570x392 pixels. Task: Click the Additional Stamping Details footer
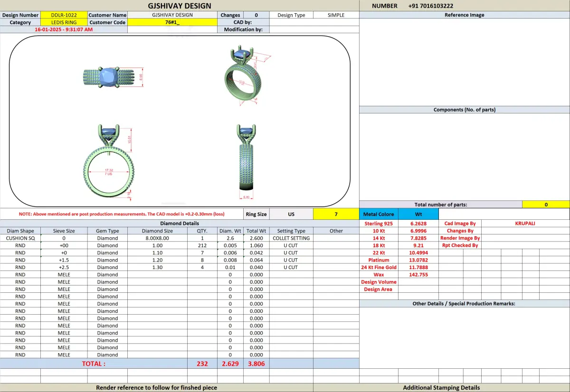pyautogui.click(x=441, y=388)
